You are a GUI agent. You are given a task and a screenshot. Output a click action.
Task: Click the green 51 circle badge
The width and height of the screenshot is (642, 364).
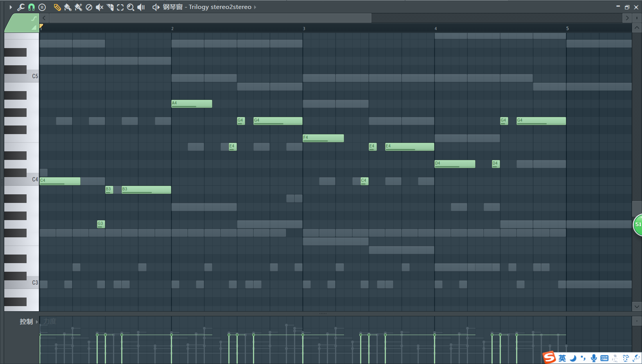(638, 225)
